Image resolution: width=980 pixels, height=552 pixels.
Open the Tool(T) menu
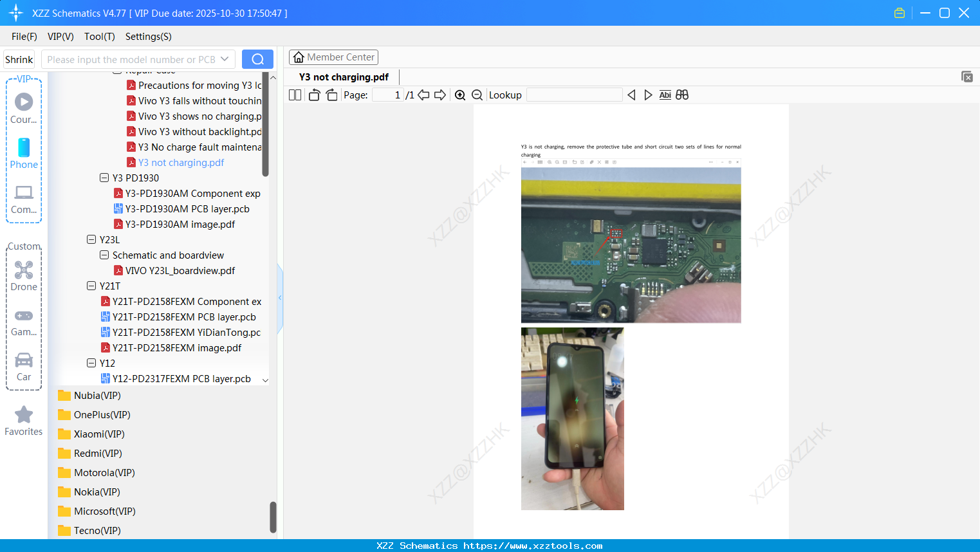pyautogui.click(x=100, y=37)
